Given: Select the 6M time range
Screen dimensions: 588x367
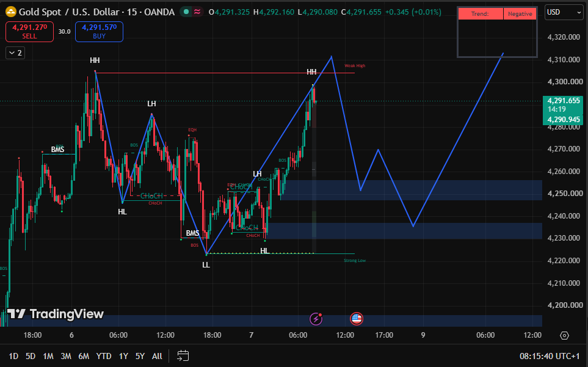Looking at the screenshot, I should click(x=84, y=356).
